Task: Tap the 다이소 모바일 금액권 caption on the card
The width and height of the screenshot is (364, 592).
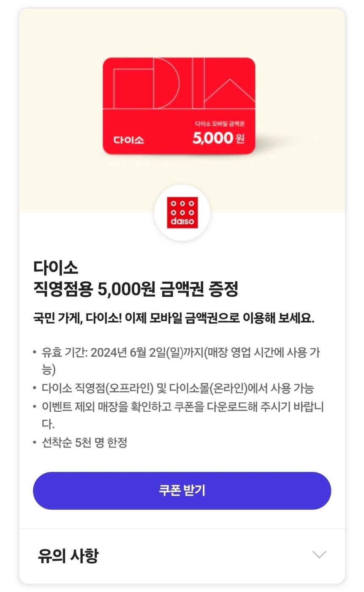Action: [x=220, y=124]
